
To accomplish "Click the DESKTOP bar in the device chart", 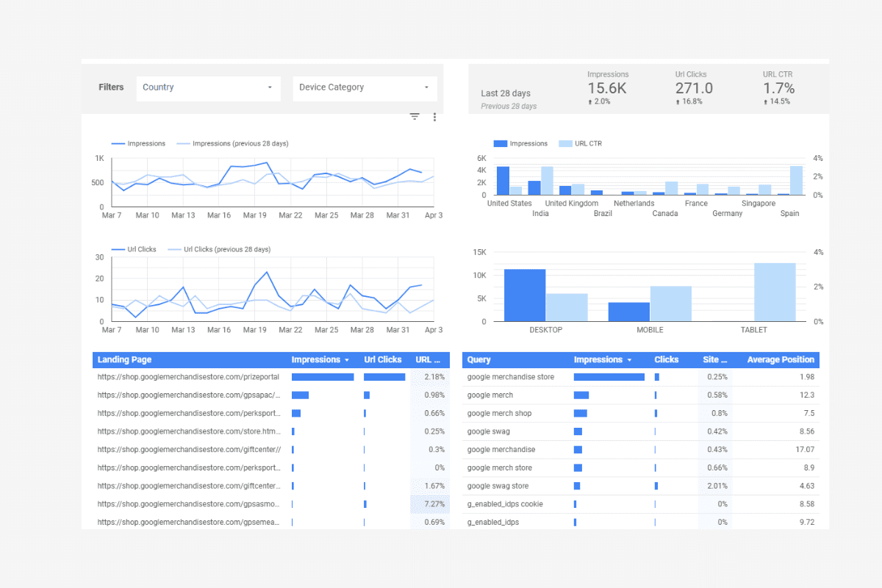I will (523, 294).
